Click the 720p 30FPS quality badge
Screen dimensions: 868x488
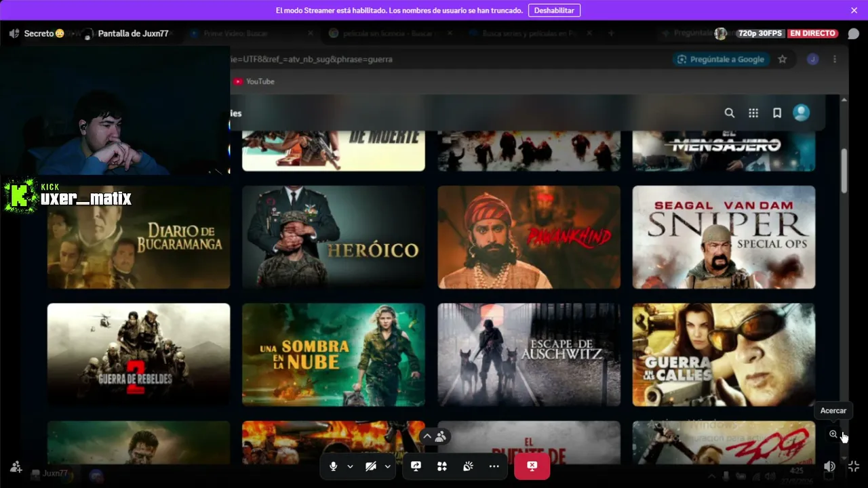(x=760, y=33)
